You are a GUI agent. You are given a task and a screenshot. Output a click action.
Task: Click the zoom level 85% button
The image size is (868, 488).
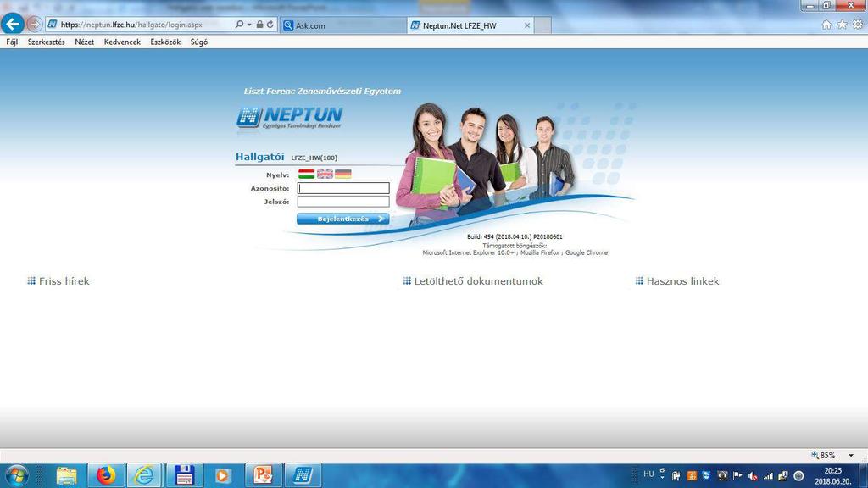[824, 455]
